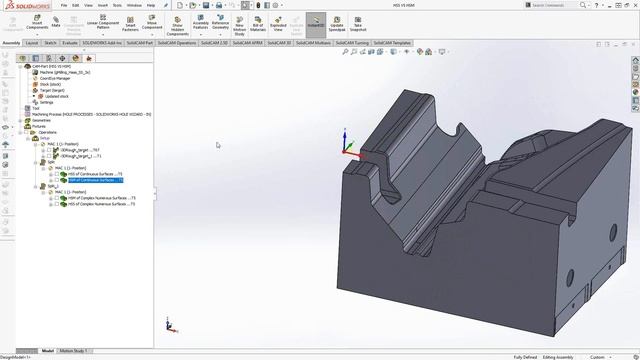The height and width of the screenshot is (360, 640).
Task: Click the Edit Appearance icon in view toolbar
Action: tap(420, 52)
